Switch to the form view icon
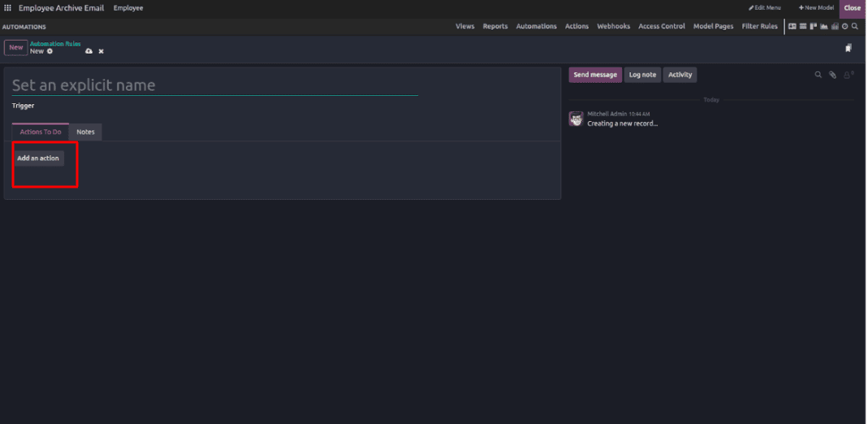Viewport: 868px width, 424px height. coord(792,27)
